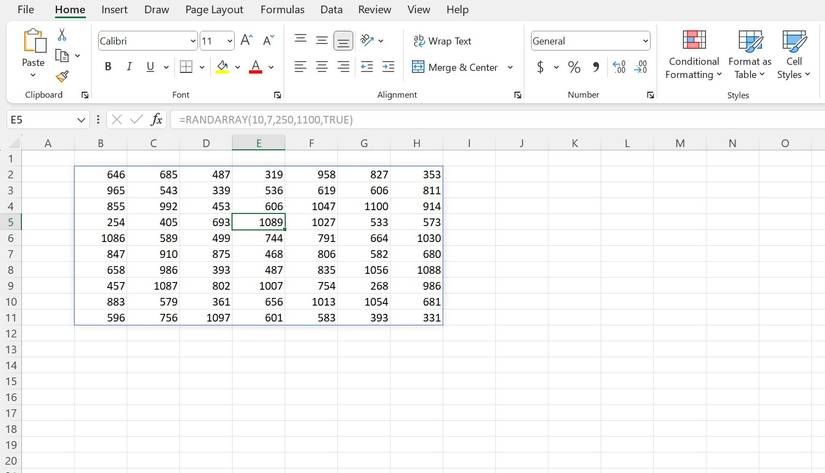
Task: Increase font size with the large A icon
Action: coord(246,41)
